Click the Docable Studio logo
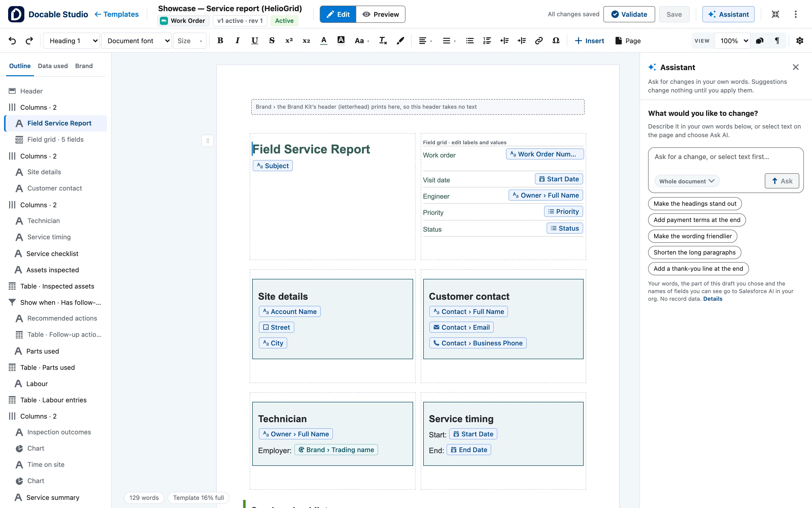 [16, 14]
